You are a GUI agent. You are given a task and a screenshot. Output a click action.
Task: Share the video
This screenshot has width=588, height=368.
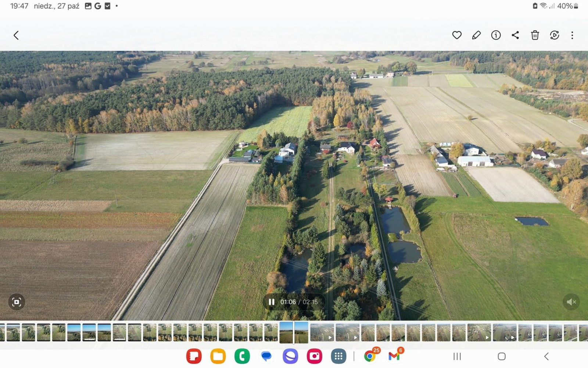click(515, 35)
